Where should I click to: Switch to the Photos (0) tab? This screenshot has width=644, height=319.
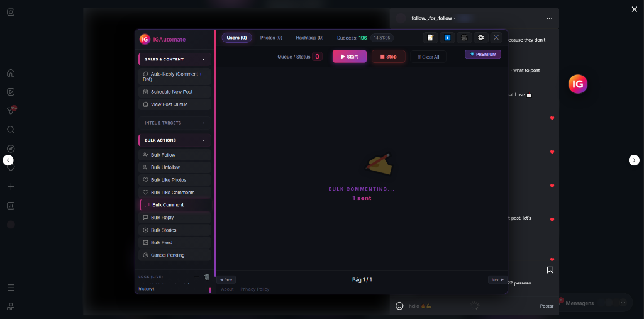(x=272, y=38)
